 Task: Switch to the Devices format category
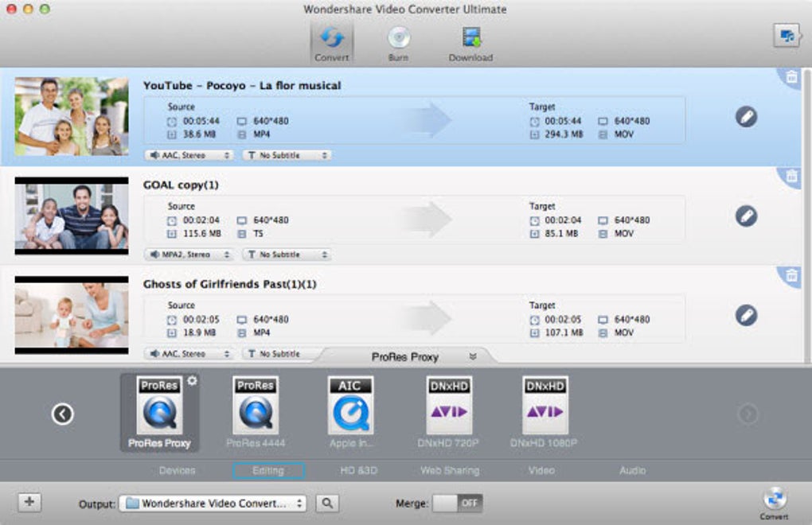click(x=177, y=471)
